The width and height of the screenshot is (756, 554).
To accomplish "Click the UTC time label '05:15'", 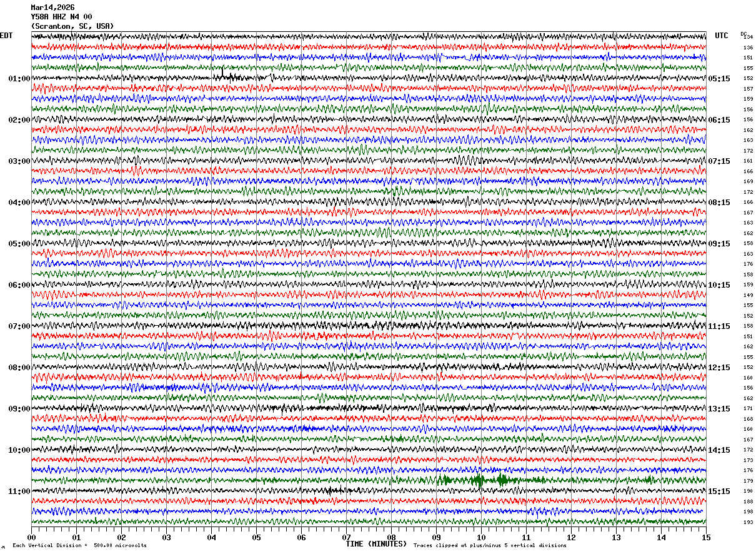I will [719, 79].
